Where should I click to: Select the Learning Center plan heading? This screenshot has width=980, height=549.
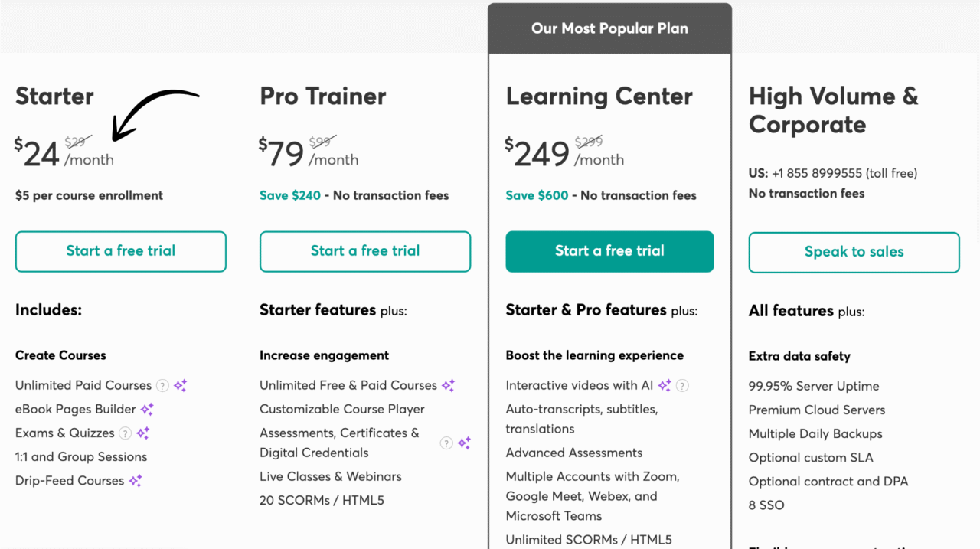coord(599,96)
